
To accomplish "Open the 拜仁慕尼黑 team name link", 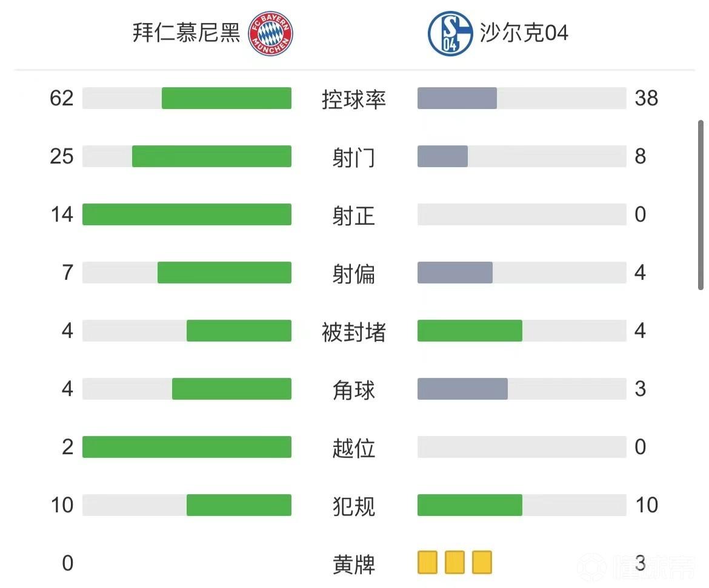I will click(186, 33).
